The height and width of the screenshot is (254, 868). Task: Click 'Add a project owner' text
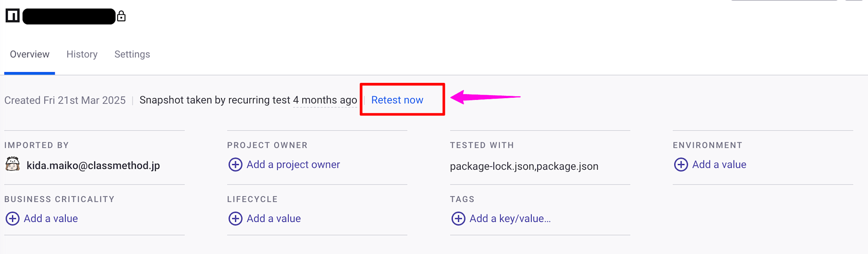pos(293,165)
